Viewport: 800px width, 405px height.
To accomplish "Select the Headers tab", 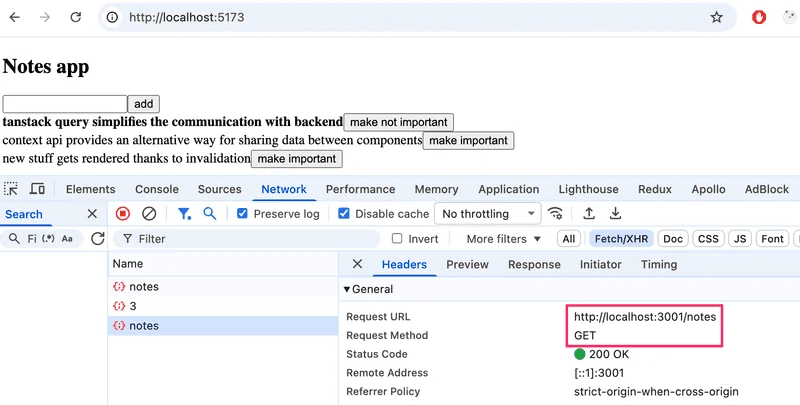I will tap(404, 264).
